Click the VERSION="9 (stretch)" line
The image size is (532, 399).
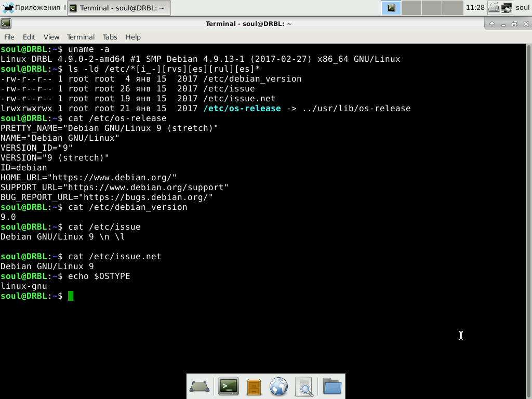(55, 158)
